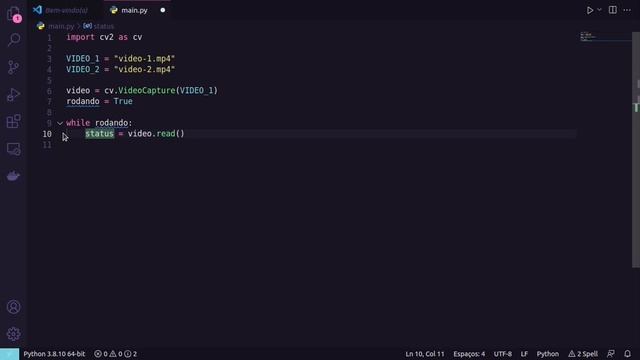Screen dimensions: 640x360
Task: Click Ln 10, Col 11 indicator
Action: coord(424,354)
